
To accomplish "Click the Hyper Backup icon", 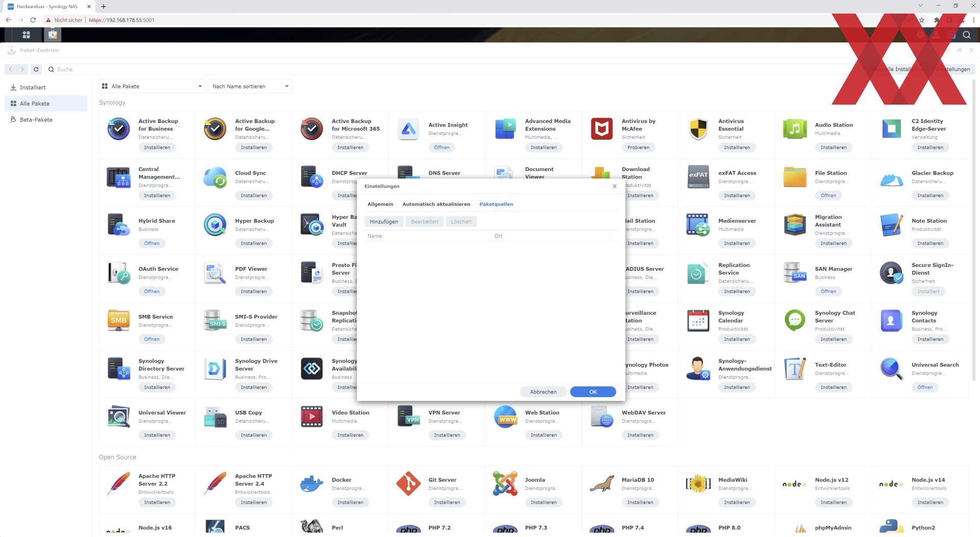I will pos(215,225).
